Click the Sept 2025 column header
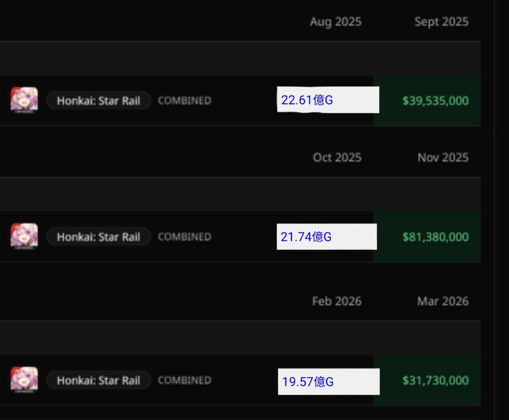Screen dimensions: 509x420 coord(441,22)
